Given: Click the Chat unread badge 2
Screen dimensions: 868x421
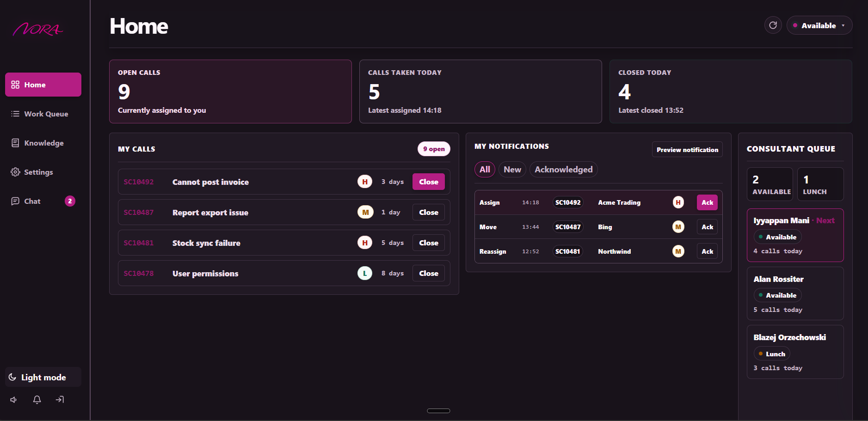Looking at the screenshot, I should pos(70,201).
